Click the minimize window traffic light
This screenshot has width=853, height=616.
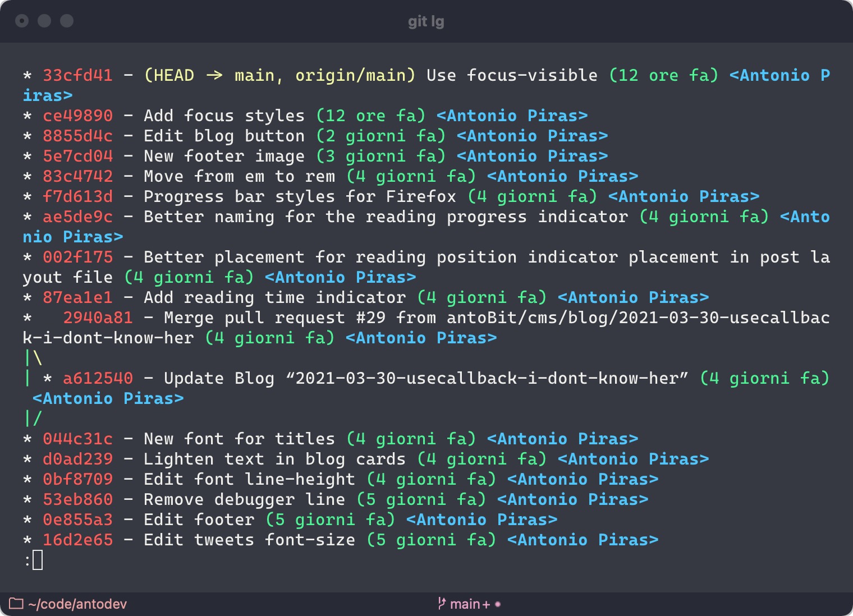tap(44, 21)
